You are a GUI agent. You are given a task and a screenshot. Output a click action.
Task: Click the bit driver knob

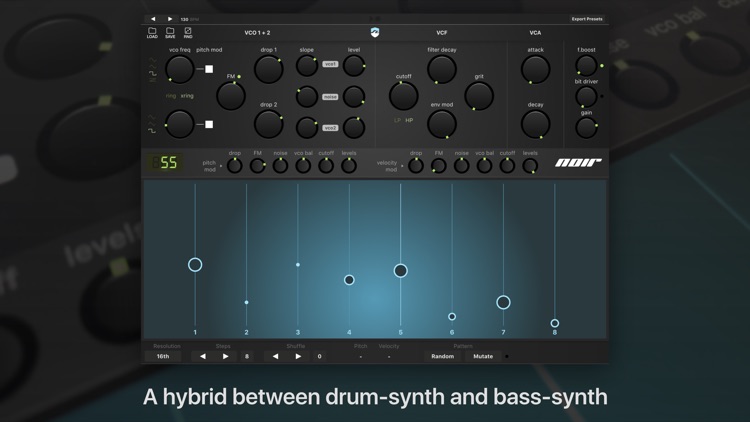tap(586, 97)
